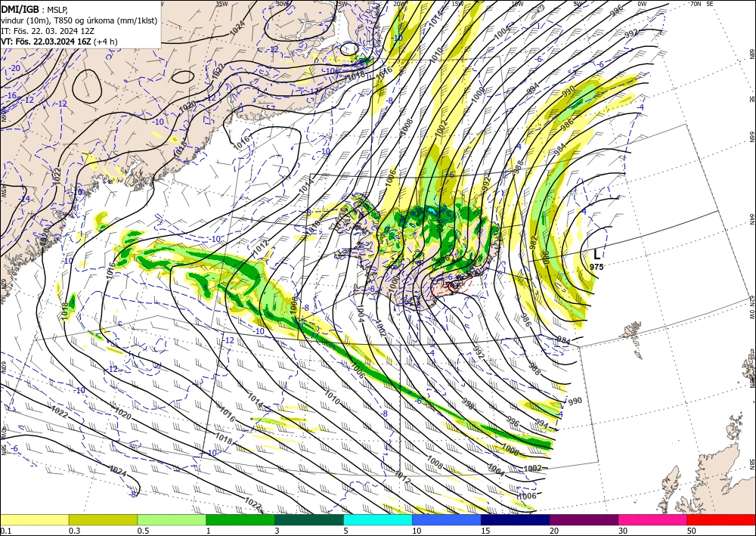Select the dark green 3 mm legend swatch
The width and height of the screenshot is (756, 536).
[309, 519]
